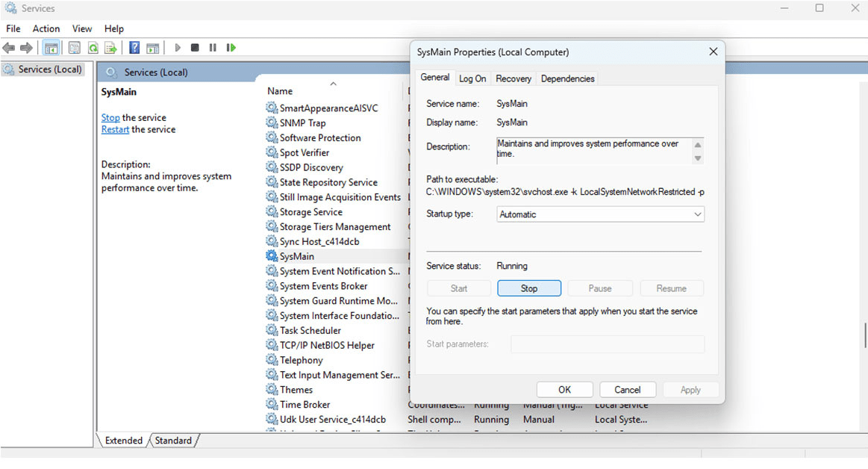Click the Description scroll down arrow

pos(698,158)
